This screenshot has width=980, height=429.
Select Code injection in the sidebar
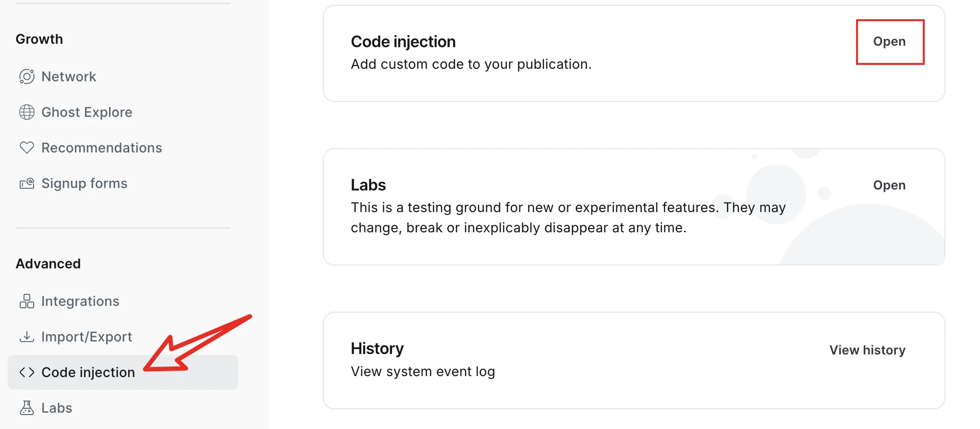[x=88, y=372]
